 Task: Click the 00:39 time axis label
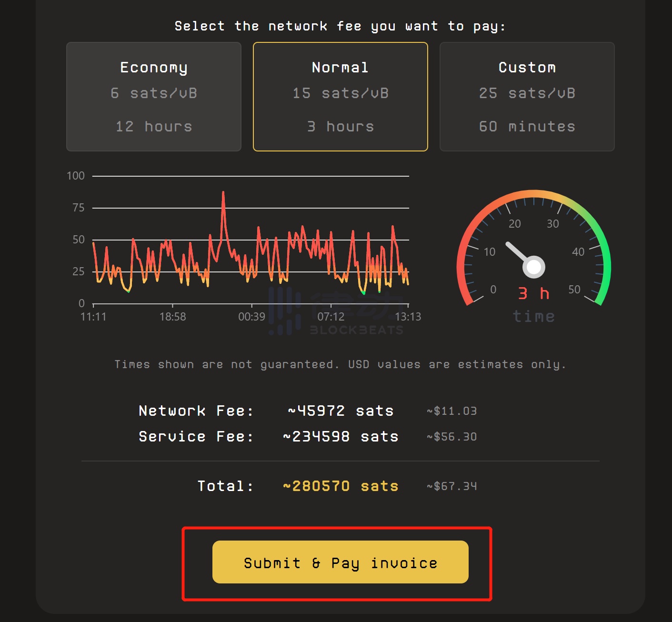(251, 317)
